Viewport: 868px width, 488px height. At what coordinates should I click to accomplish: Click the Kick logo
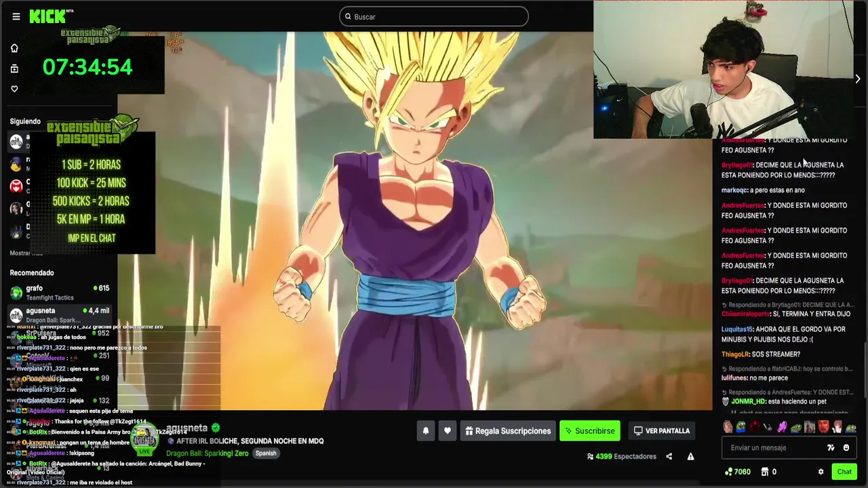coord(48,16)
